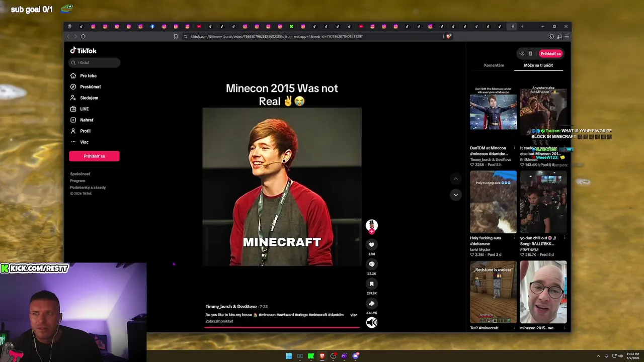Viewport: 644px width, 362px height.
Task: Mute the video with the speaker button
Action: click(x=372, y=323)
